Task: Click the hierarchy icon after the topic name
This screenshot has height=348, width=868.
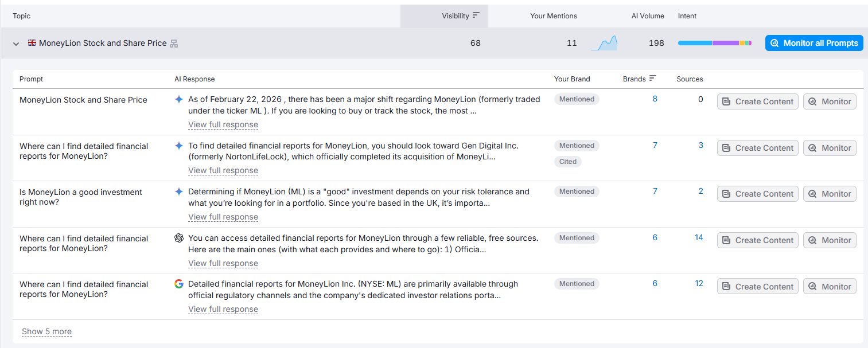Action: (174, 44)
